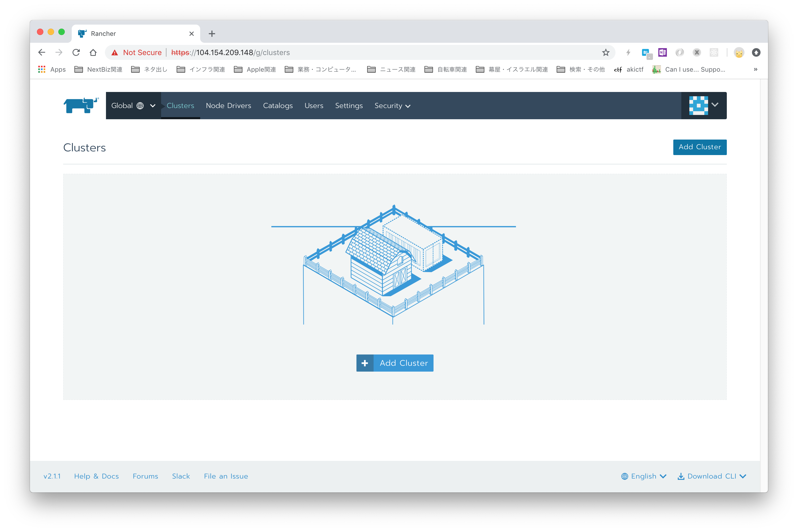Click the File an Issue footer link
Screen dimensions: 798x532
225,476
